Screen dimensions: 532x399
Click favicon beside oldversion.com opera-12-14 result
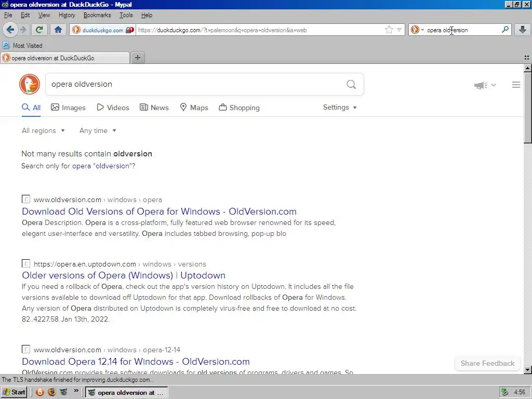(26, 349)
